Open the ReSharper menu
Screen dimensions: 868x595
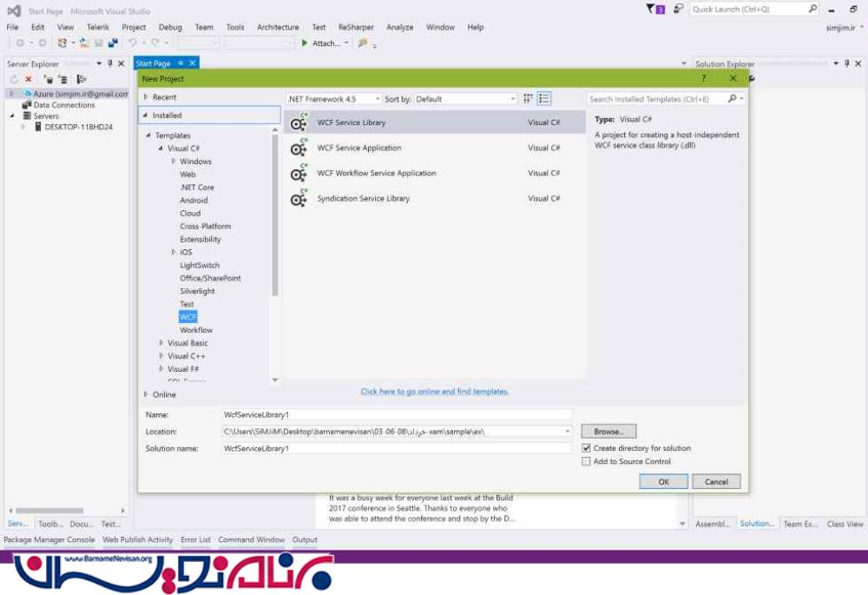point(356,27)
